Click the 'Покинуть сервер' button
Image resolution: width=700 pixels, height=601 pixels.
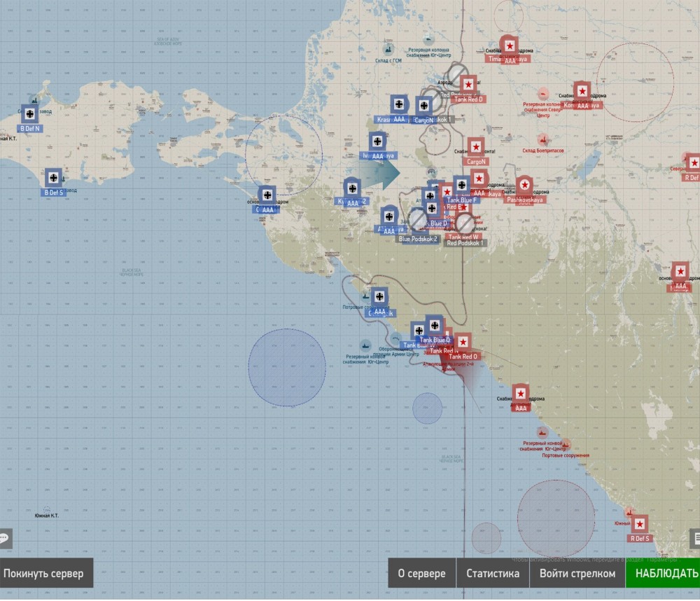pyautogui.click(x=46, y=573)
